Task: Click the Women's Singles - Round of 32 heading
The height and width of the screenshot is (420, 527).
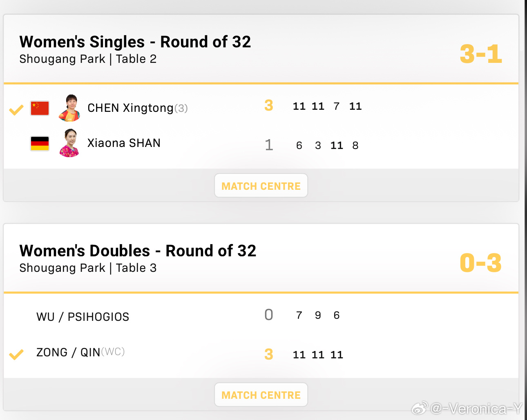Action: [135, 42]
